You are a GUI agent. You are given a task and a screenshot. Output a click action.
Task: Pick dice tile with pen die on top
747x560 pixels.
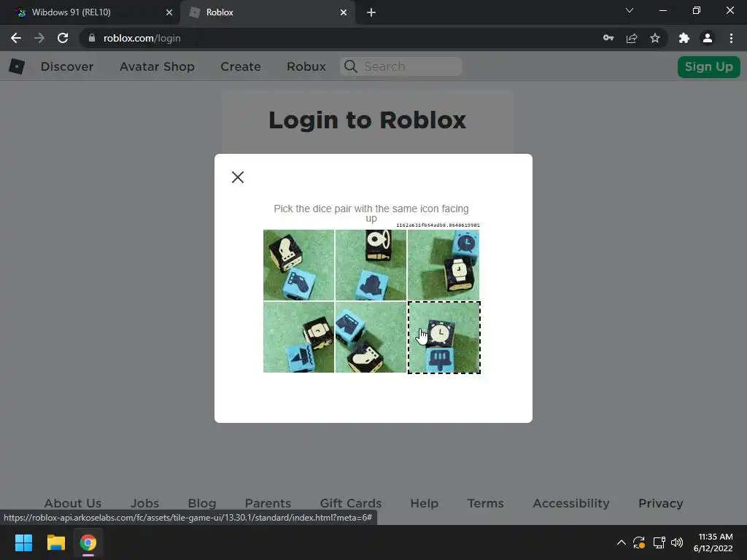(371, 265)
